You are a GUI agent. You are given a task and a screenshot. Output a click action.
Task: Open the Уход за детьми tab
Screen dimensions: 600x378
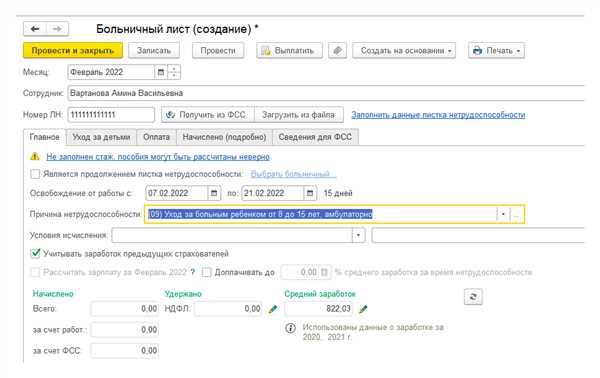click(x=101, y=137)
